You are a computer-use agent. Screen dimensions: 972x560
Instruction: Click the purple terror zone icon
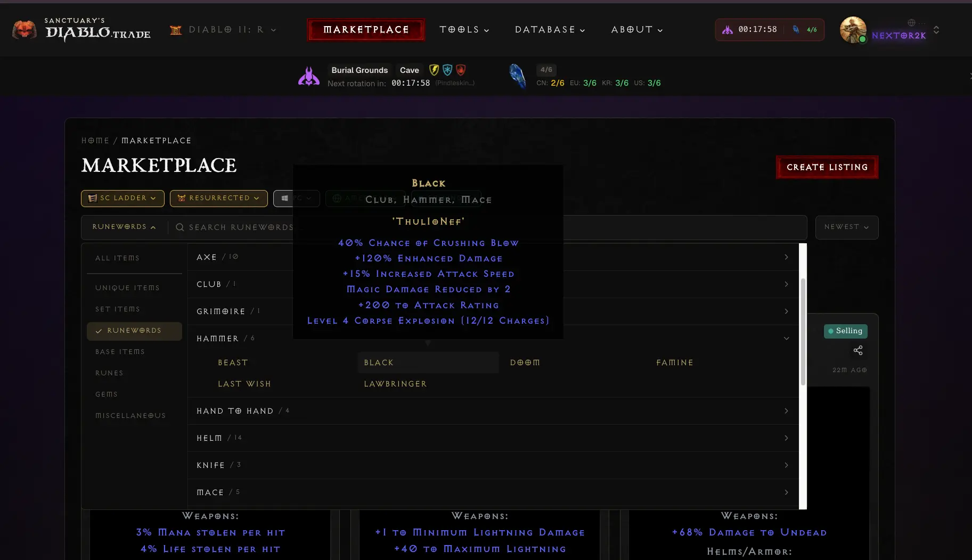pyautogui.click(x=308, y=77)
